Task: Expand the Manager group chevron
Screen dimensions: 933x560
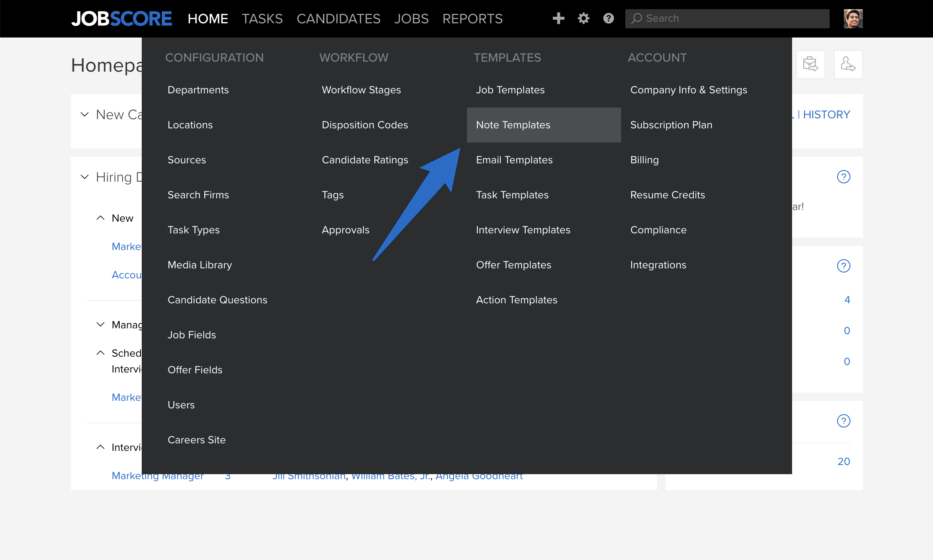Action: point(100,324)
